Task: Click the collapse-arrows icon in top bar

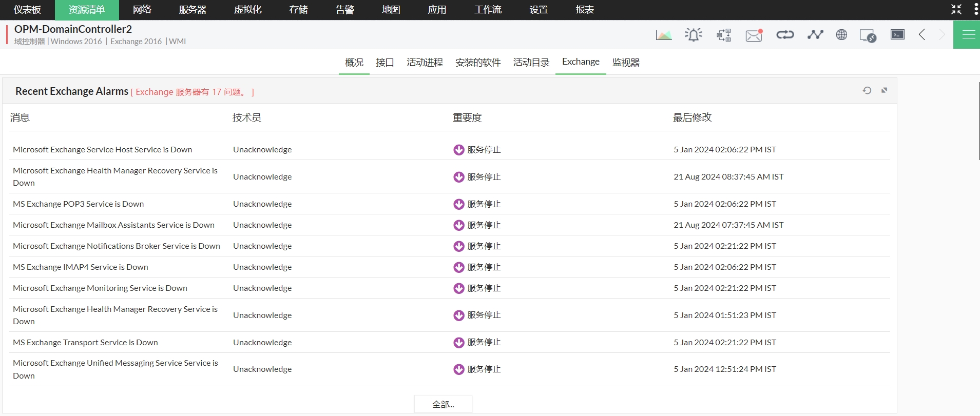Action: click(x=956, y=9)
